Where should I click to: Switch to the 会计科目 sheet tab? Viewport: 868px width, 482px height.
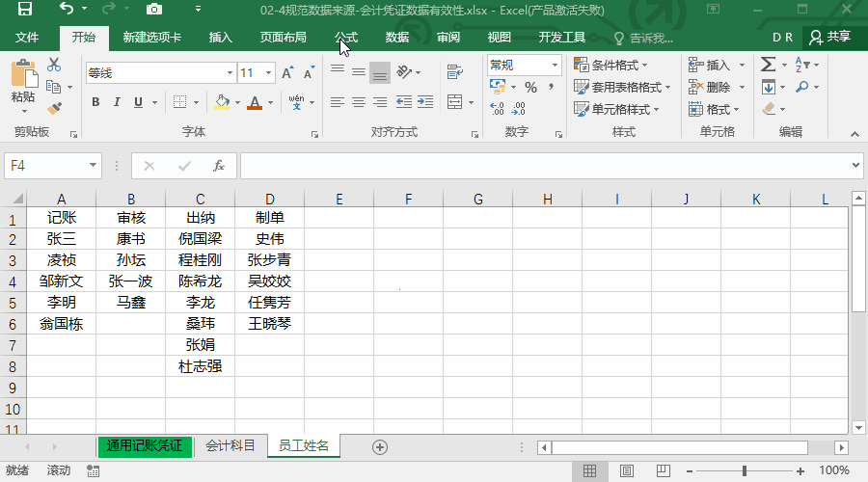231,446
